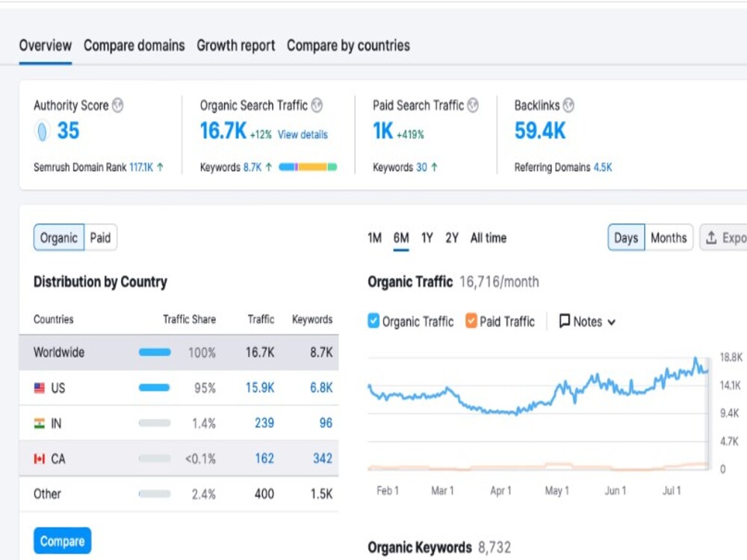Click the Paid Search Traffic info icon

[473, 105]
